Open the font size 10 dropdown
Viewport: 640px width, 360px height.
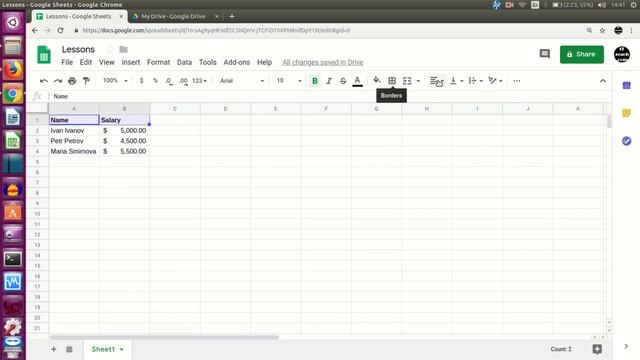289,81
